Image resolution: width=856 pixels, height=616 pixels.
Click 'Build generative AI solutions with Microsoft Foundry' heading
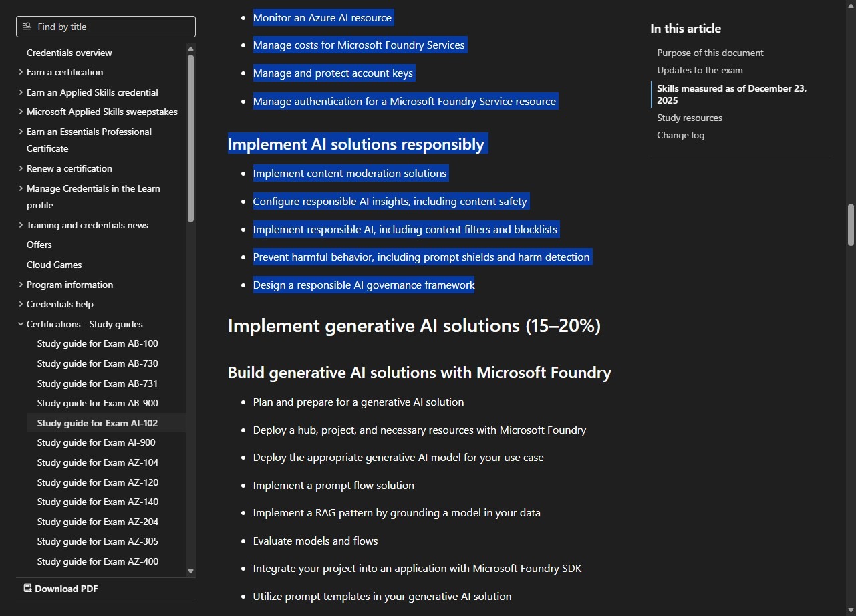[x=420, y=372]
